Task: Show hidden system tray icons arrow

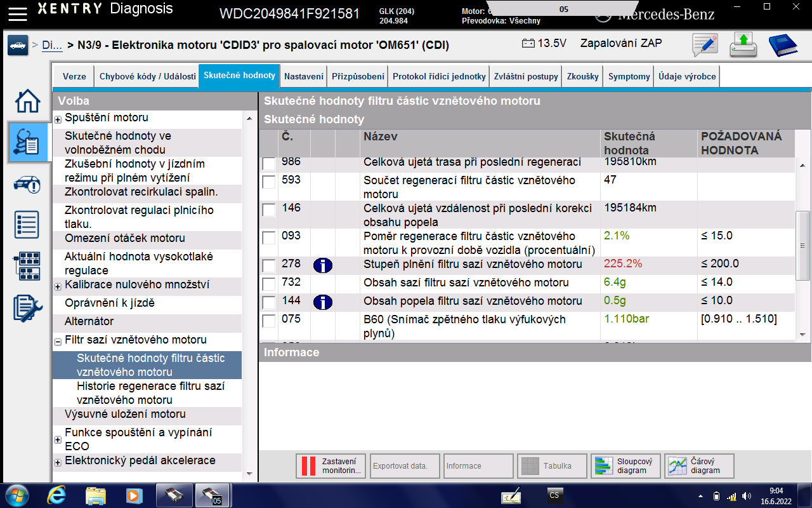Action: (x=700, y=496)
